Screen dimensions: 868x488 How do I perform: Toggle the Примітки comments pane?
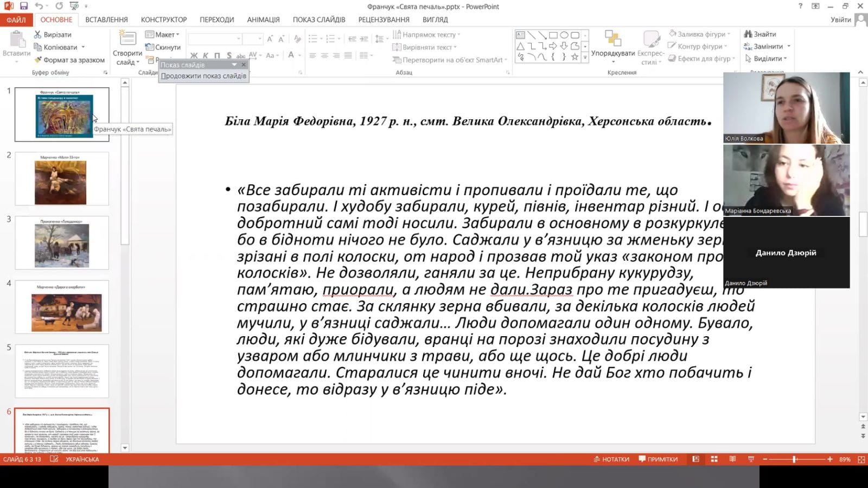658,459
